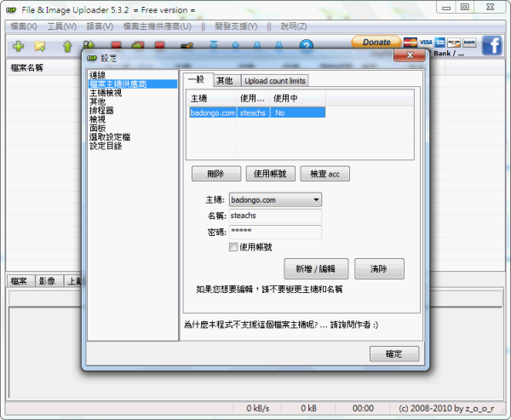Select 檔案主機供應商 in the settings list

(x=133, y=84)
